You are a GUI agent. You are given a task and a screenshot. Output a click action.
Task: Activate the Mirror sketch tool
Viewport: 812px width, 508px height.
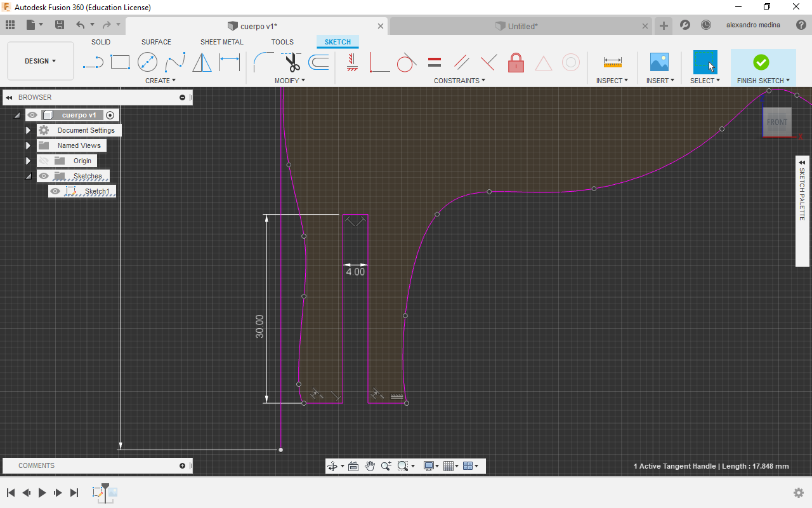(x=202, y=62)
